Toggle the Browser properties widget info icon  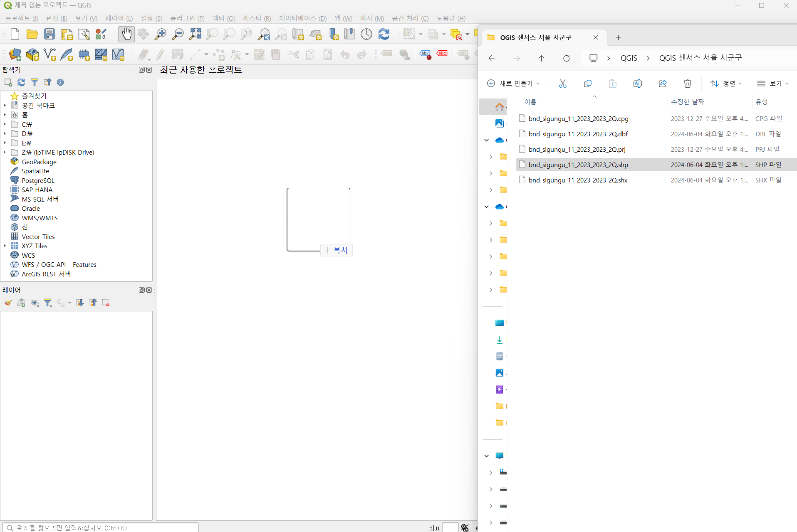pyautogui.click(x=60, y=82)
